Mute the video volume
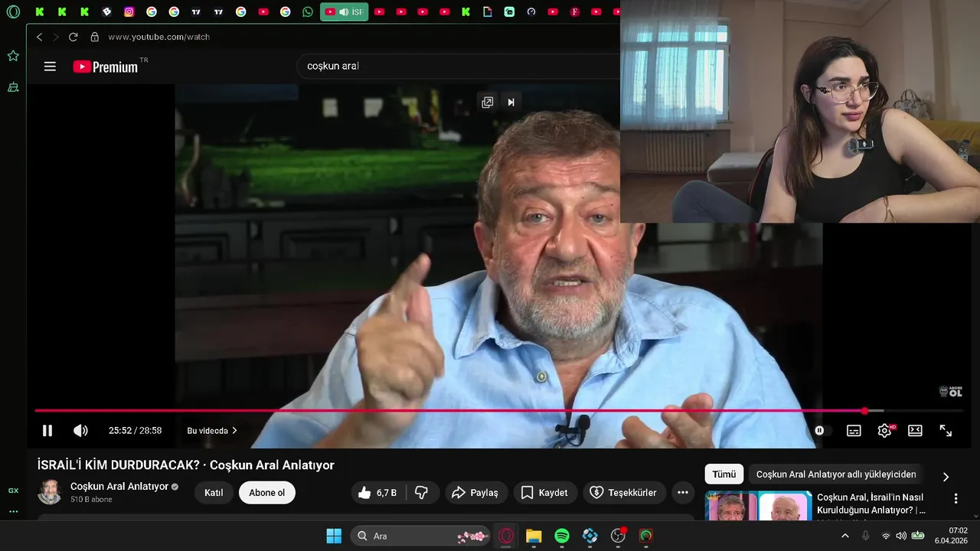Viewport: 980px width, 551px height. click(80, 431)
